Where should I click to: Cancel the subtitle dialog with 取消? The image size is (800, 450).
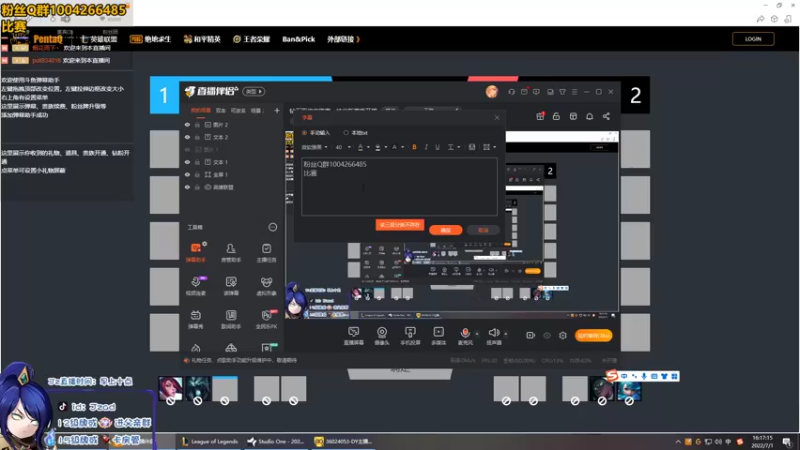(x=483, y=230)
